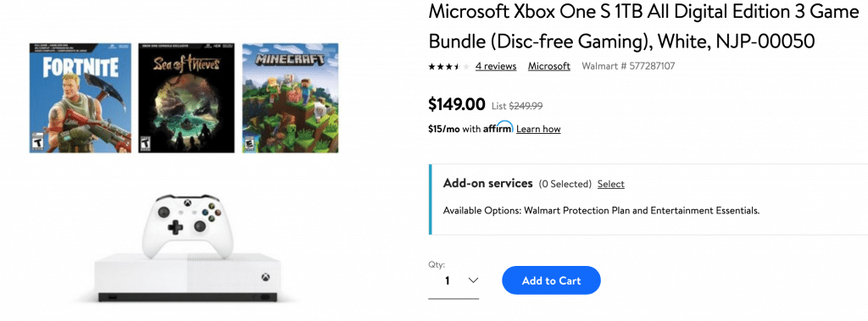Image resolution: width=868 pixels, height=321 pixels.
Task: Click the $149.00 price
Action: pos(457,104)
